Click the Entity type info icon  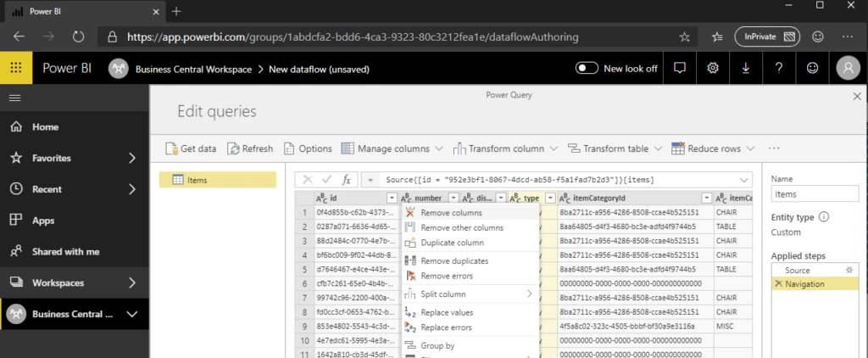pos(823,217)
